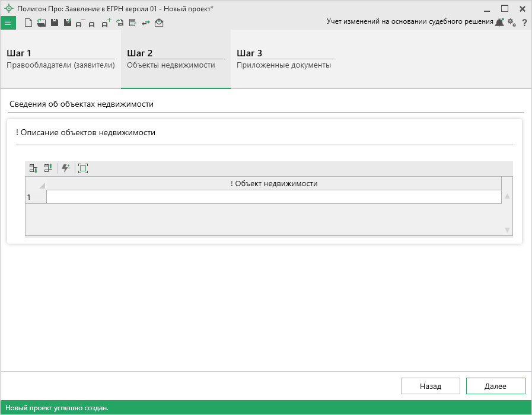Insert row above in table toolbar
Screen dimensions: 532x415
pyautogui.click(x=48, y=168)
